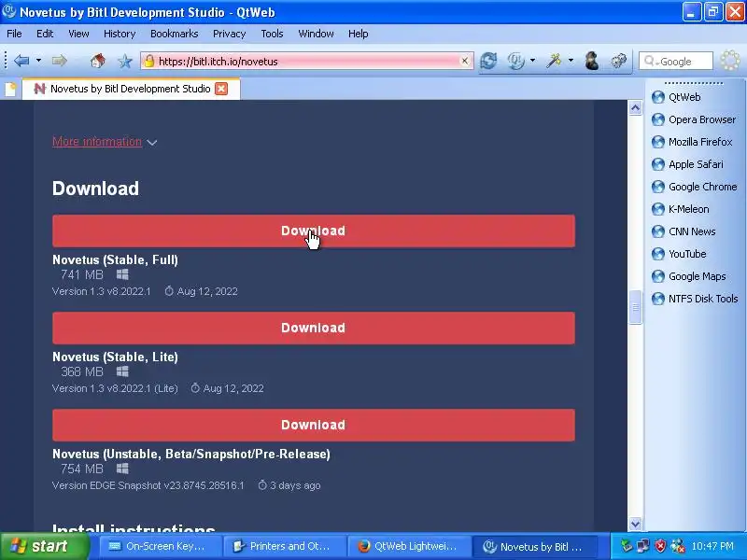
Task: Open the dropdown next to the magic wand
Action: click(x=571, y=61)
